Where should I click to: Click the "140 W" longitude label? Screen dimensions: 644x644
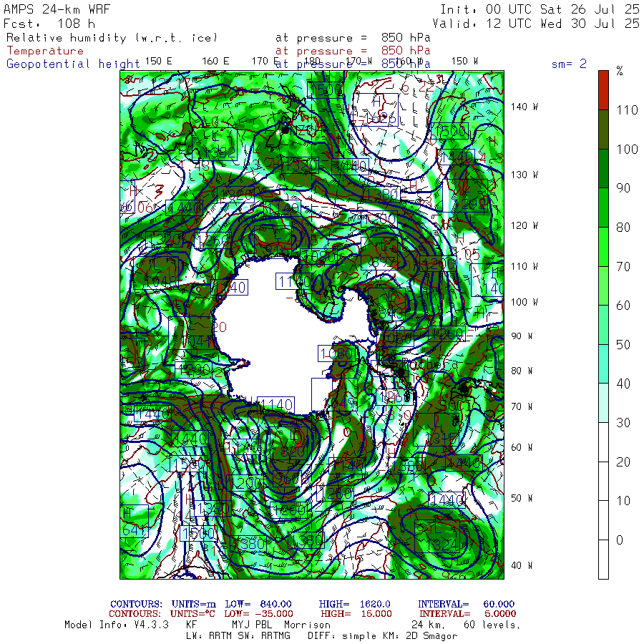525,107
